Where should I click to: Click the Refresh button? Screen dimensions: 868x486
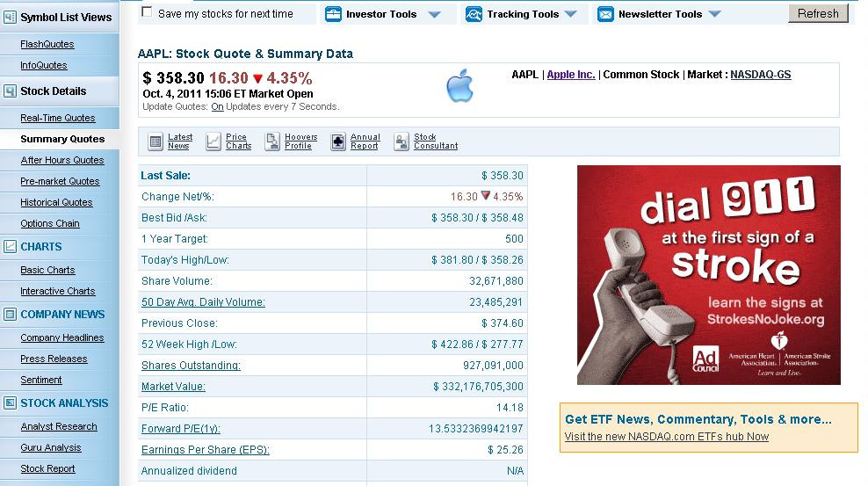pos(818,13)
